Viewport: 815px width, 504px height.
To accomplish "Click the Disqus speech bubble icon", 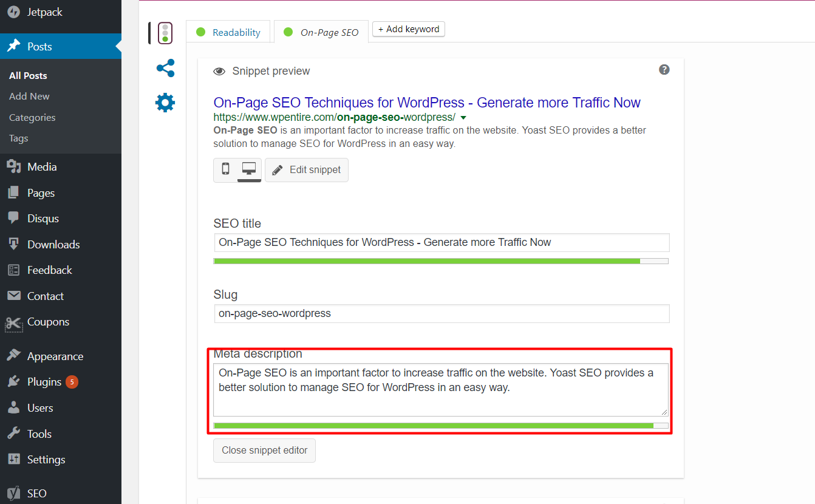I will point(13,218).
